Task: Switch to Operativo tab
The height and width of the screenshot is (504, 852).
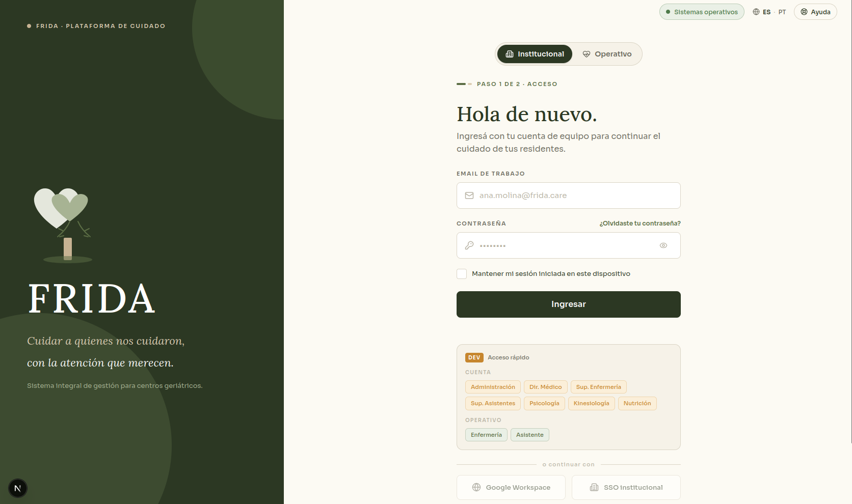Action: pyautogui.click(x=607, y=54)
